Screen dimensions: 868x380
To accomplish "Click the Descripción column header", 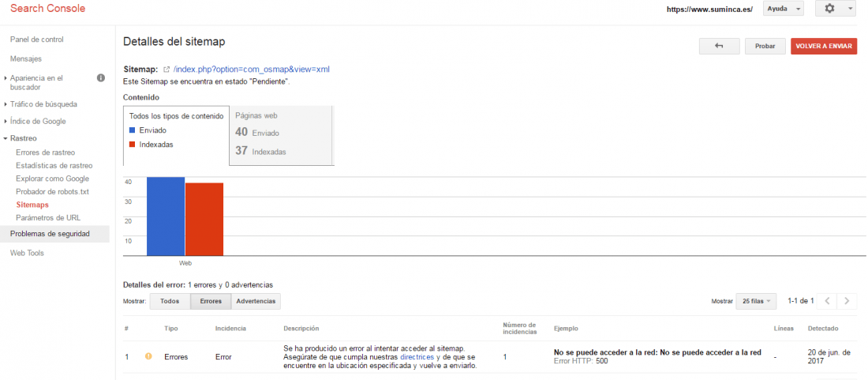I will (301, 329).
